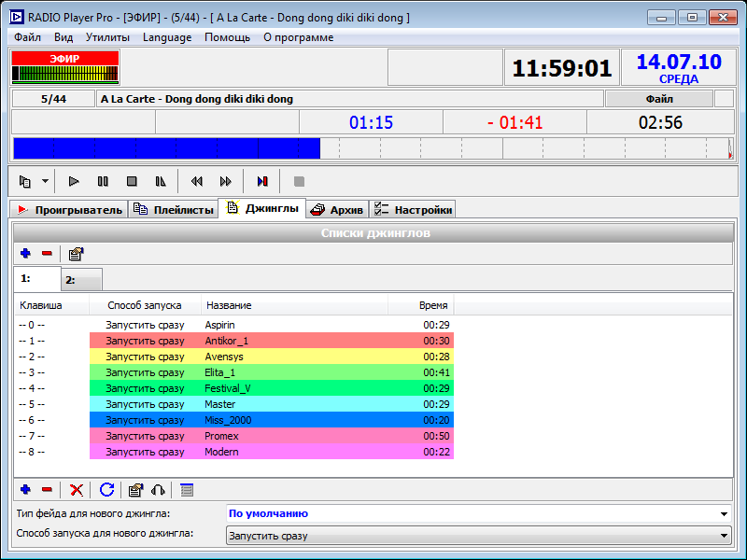Open jingle list properties below Списки джинглов header
Image resolution: width=747 pixels, height=560 pixels.
[76, 254]
